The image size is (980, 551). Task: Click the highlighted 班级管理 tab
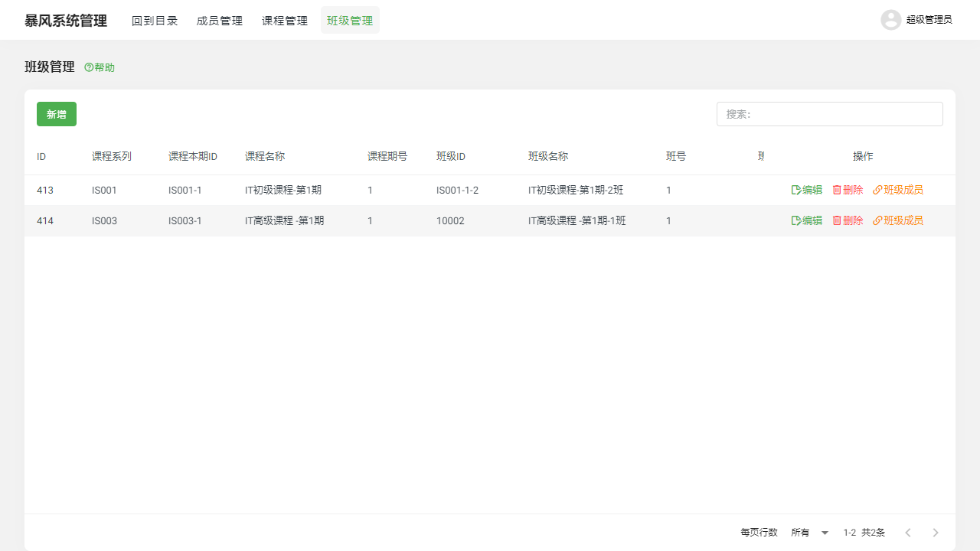coord(350,20)
